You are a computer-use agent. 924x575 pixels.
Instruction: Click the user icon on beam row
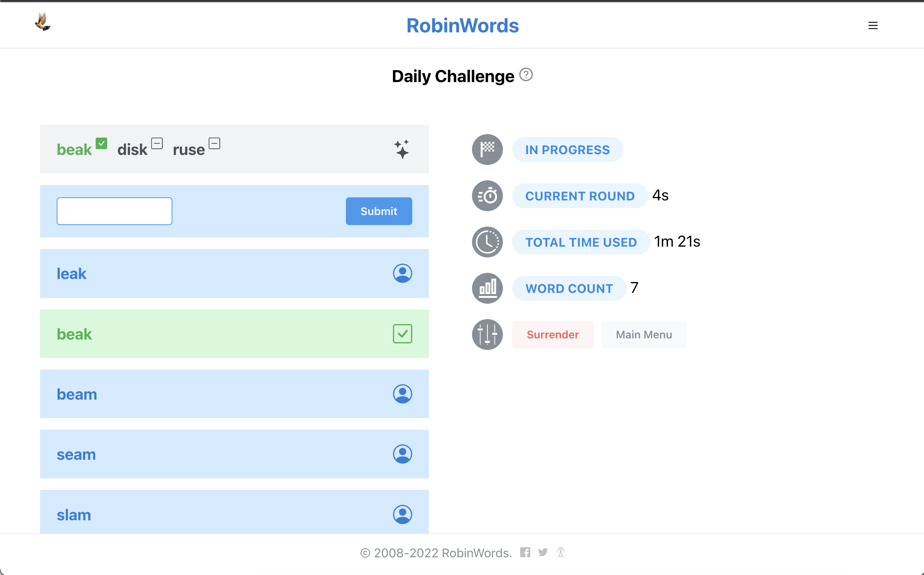pos(402,394)
